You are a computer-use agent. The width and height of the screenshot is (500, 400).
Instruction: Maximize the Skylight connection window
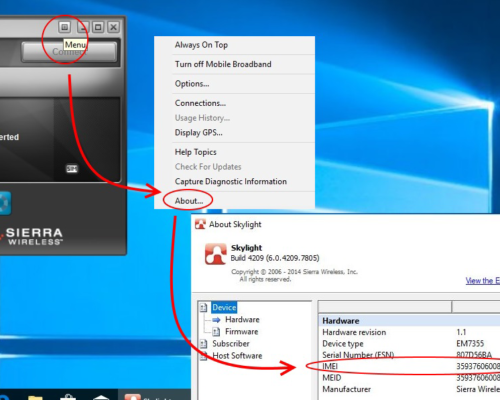98,27
